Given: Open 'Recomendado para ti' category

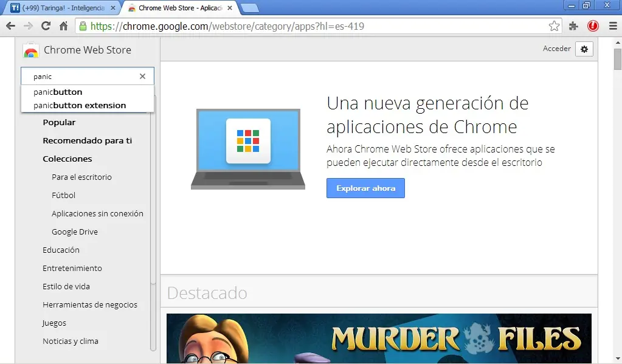Looking at the screenshot, I should click(x=88, y=141).
